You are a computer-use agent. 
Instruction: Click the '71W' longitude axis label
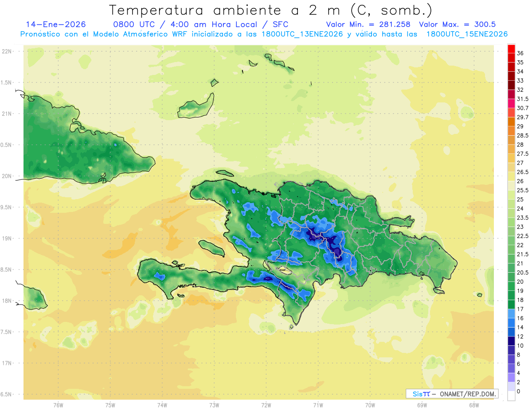pyautogui.click(x=318, y=405)
